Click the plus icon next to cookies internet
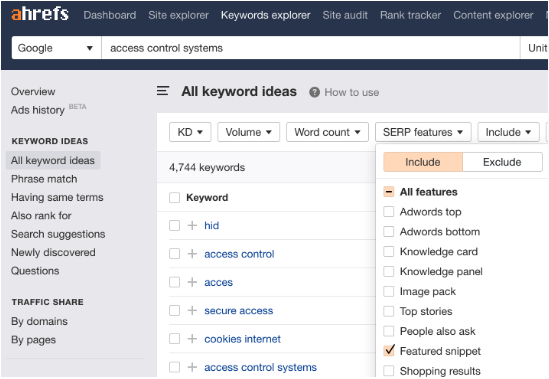549x379 pixels. point(192,339)
